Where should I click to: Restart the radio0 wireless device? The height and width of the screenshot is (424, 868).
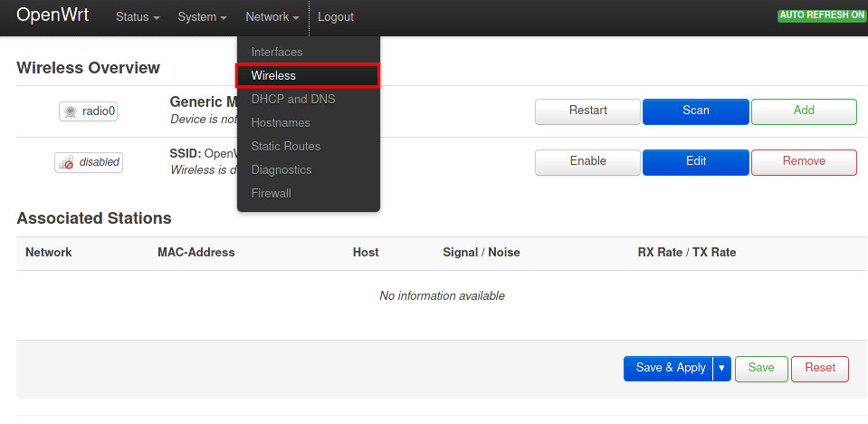[588, 111]
